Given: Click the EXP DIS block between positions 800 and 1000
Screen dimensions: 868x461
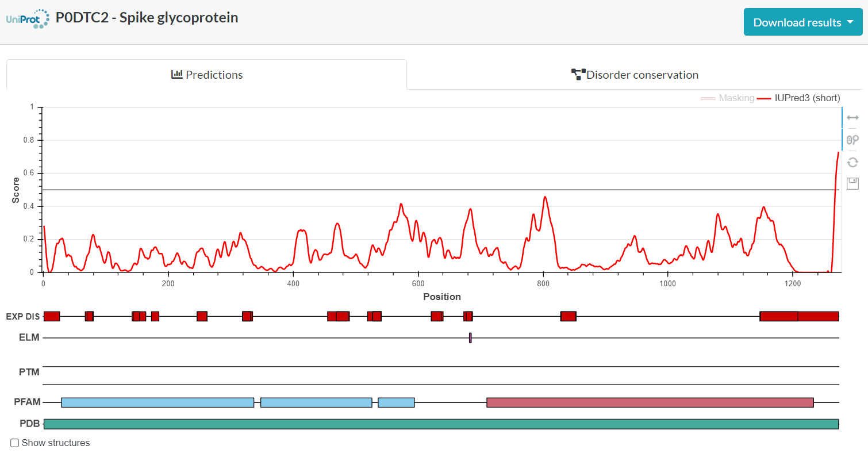Looking at the screenshot, I should 569,316.
